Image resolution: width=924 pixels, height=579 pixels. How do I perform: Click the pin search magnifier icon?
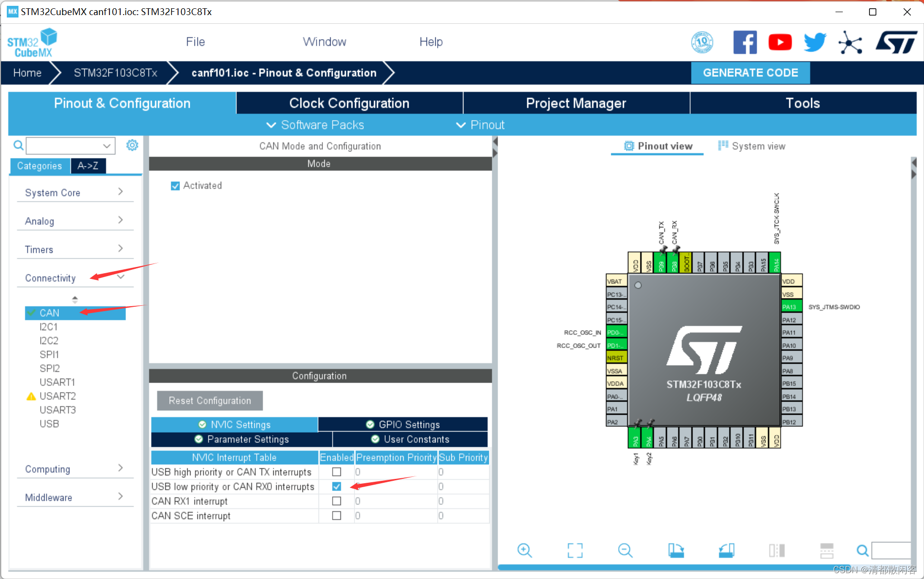coord(863,550)
